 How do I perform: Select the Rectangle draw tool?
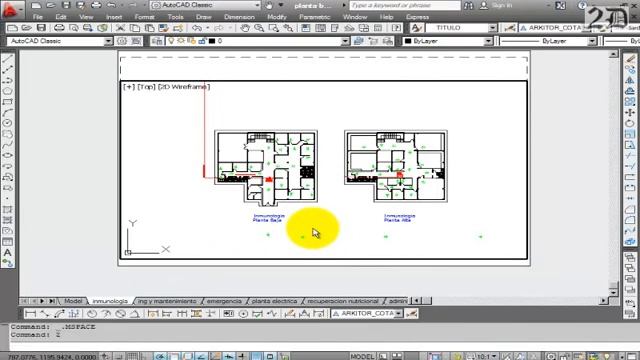7,102
